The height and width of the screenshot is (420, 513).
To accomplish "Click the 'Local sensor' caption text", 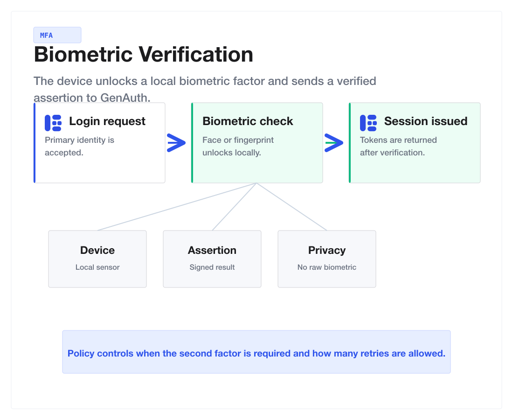I will click(97, 267).
